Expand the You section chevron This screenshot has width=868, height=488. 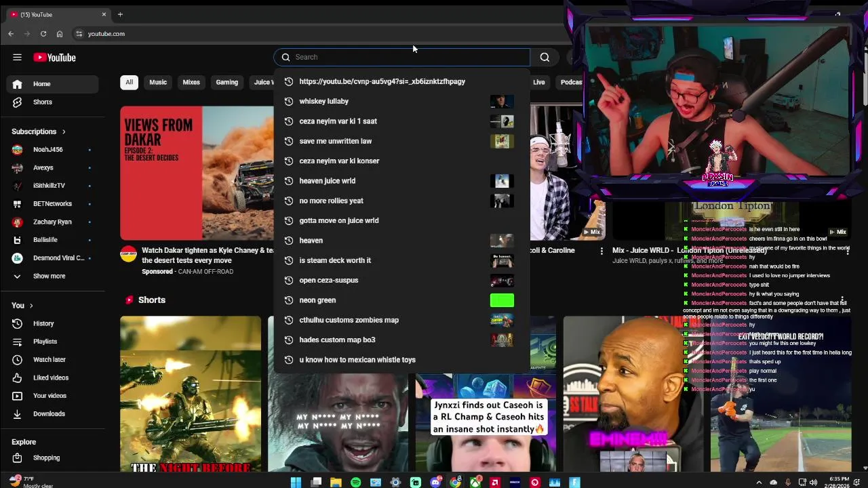[31, 306]
